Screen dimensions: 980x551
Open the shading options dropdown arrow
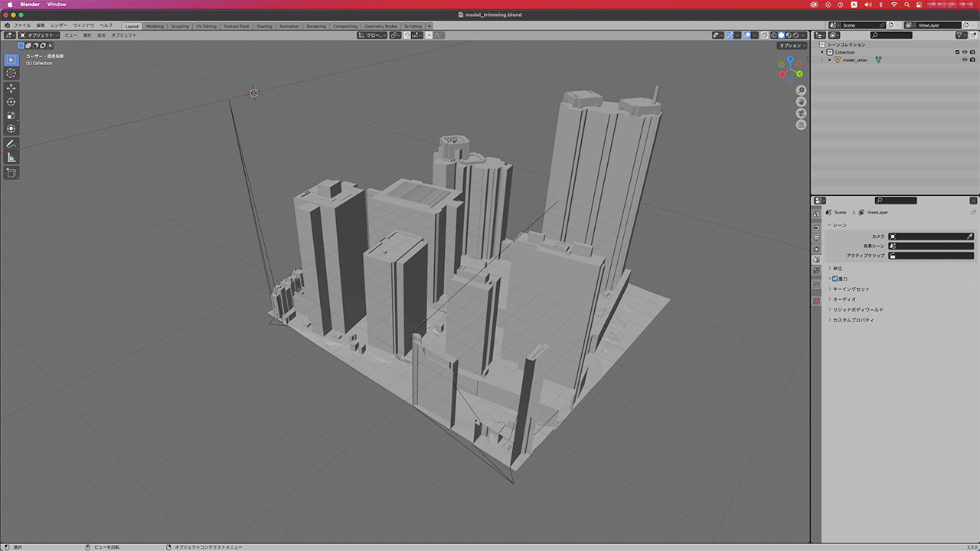805,35
